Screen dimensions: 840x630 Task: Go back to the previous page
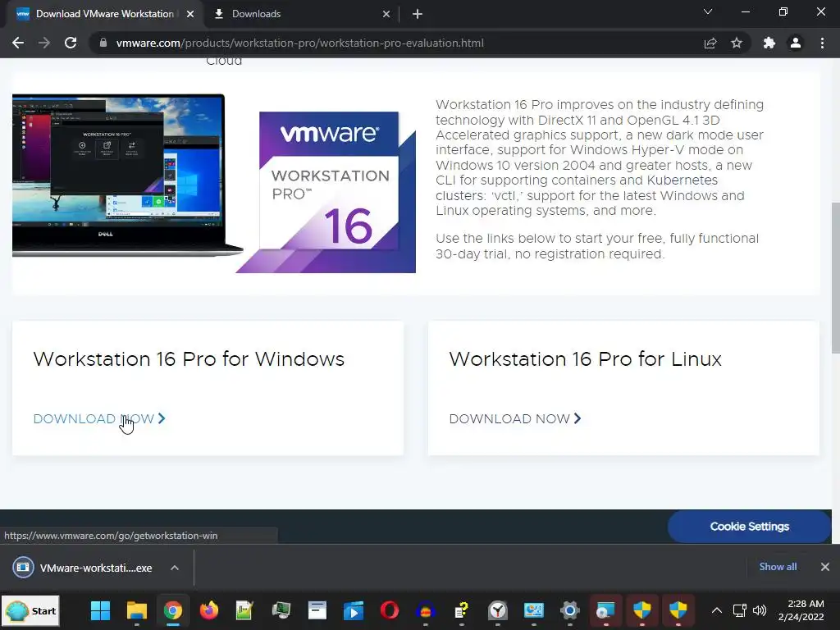18,43
